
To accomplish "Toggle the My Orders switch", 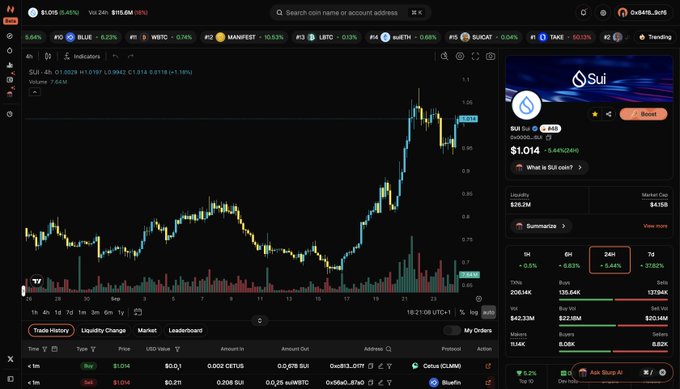I will (451, 330).
